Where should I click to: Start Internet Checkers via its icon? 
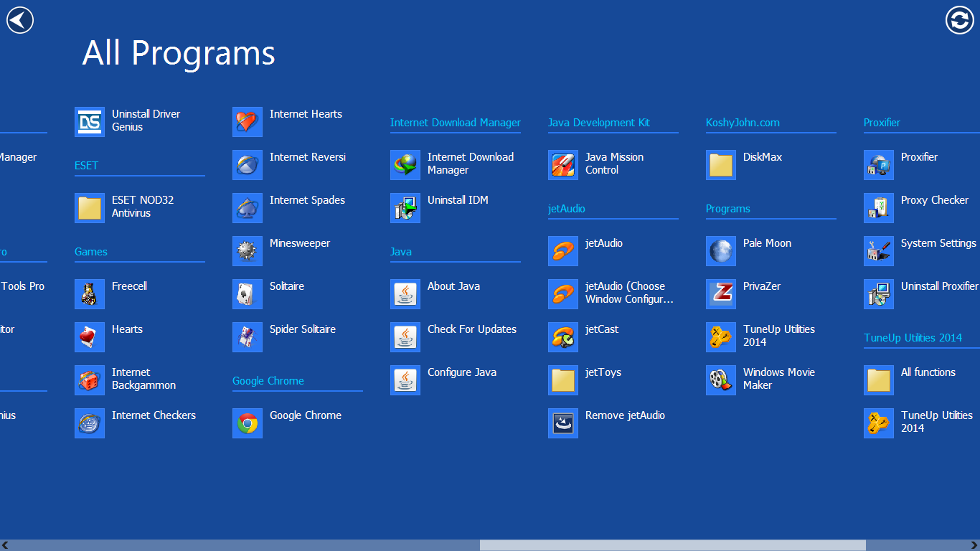point(90,423)
